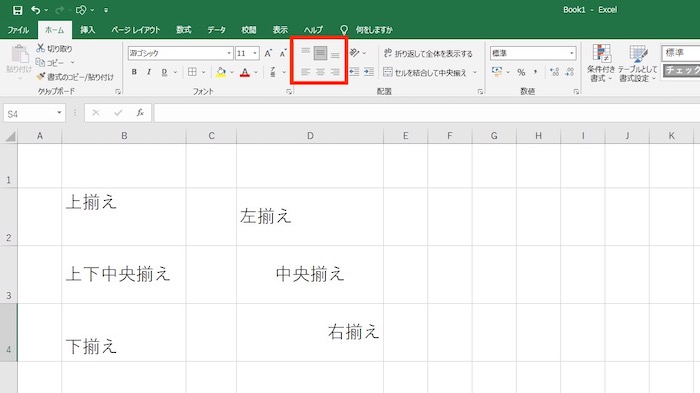700x393 pixels.
Task: Click the phonetic guide (ふりがな) icon
Action: click(x=273, y=72)
